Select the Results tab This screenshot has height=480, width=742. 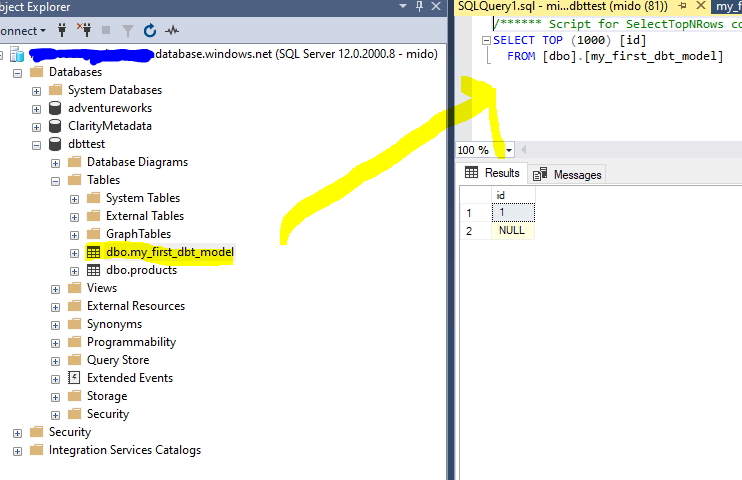click(493, 173)
